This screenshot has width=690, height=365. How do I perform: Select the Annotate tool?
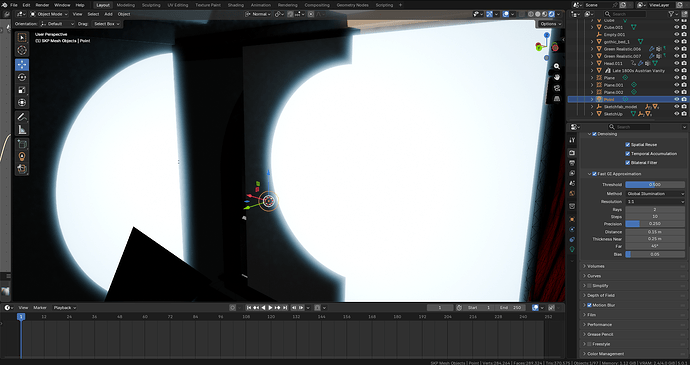click(22, 117)
